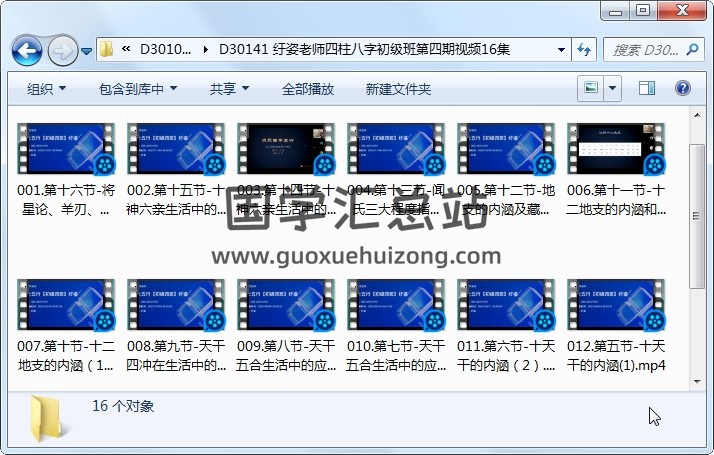714x455 pixels.
Task: Select the video thumbnail 012.第五节
Action: point(616,305)
